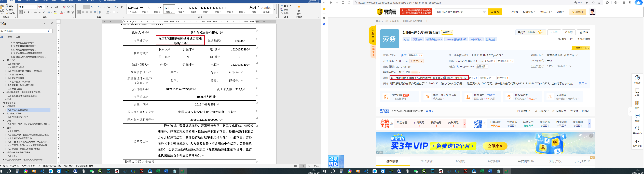The height and width of the screenshot is (174, 644).
Task: Open the 知识产权 tab
Action: tap(555, 161)
